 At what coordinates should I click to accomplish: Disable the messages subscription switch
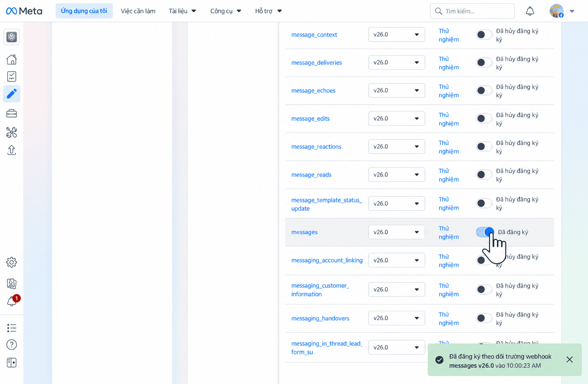click(485, 232)
